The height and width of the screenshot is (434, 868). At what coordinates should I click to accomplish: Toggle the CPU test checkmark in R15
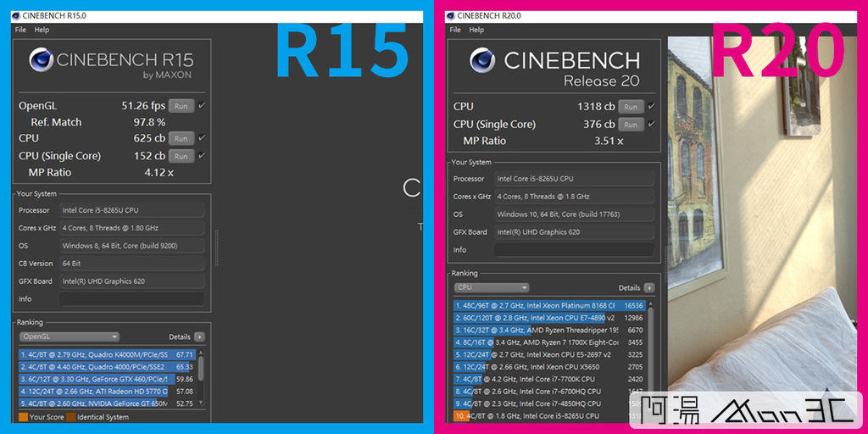202,138
